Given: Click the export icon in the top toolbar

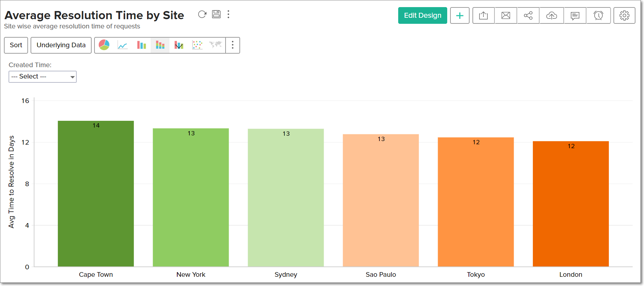Looking at the screenshot, I should click(x=483, y=16).
